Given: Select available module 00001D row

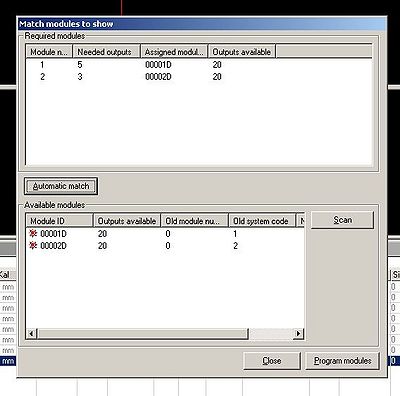Looking at the screenshot, I should pyautogui.click(x=165, y=234).
